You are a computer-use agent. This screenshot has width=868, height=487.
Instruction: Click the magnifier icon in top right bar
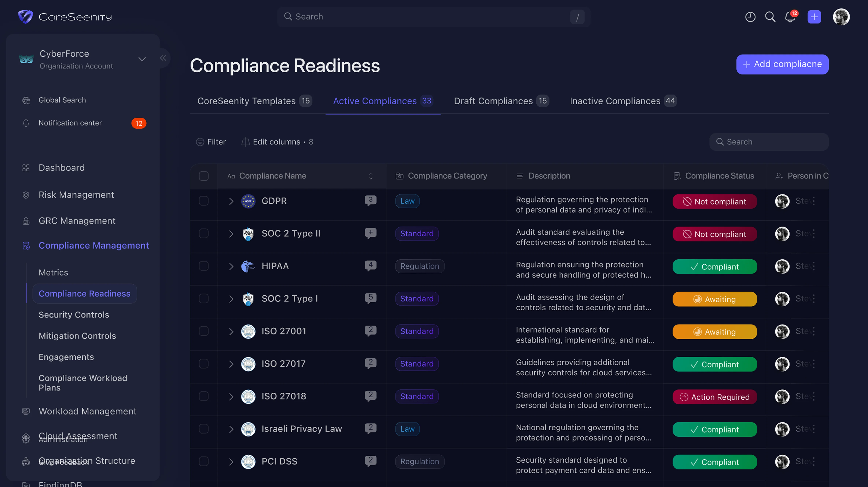770,17
